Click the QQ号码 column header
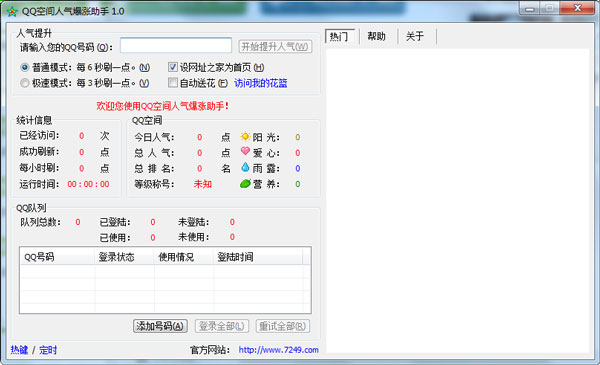 pos(57,257)
